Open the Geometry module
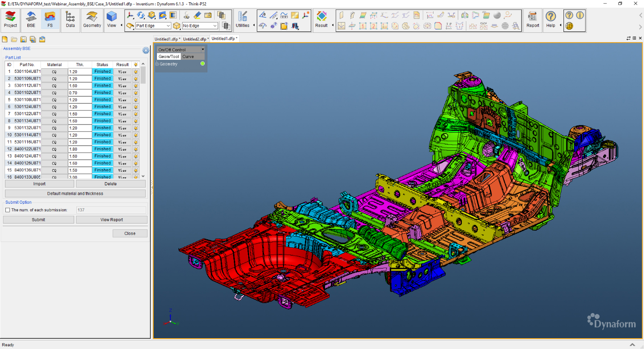 [92, 20]
